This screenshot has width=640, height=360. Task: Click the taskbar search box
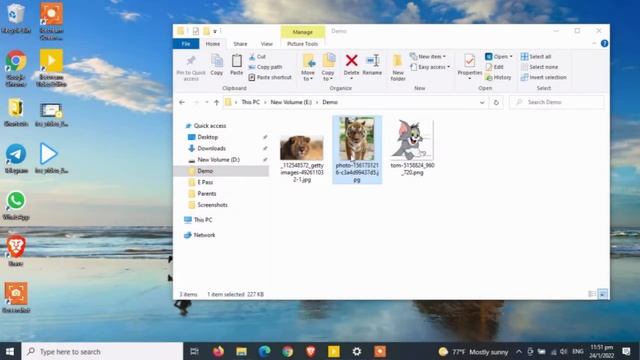pyautogui.click(x=102, y=351)
